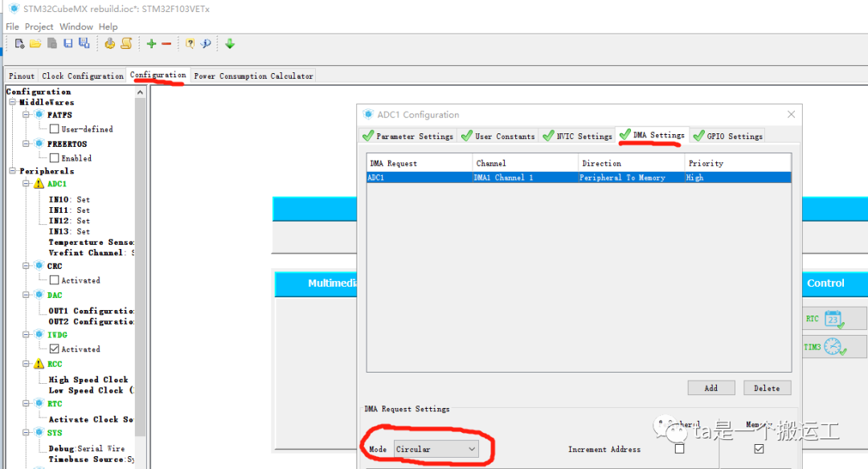This screenshot has width=868, height=469.
Task: Click the Generate Code gear icon
Action: pyautogui.click(x=109, y=43)
